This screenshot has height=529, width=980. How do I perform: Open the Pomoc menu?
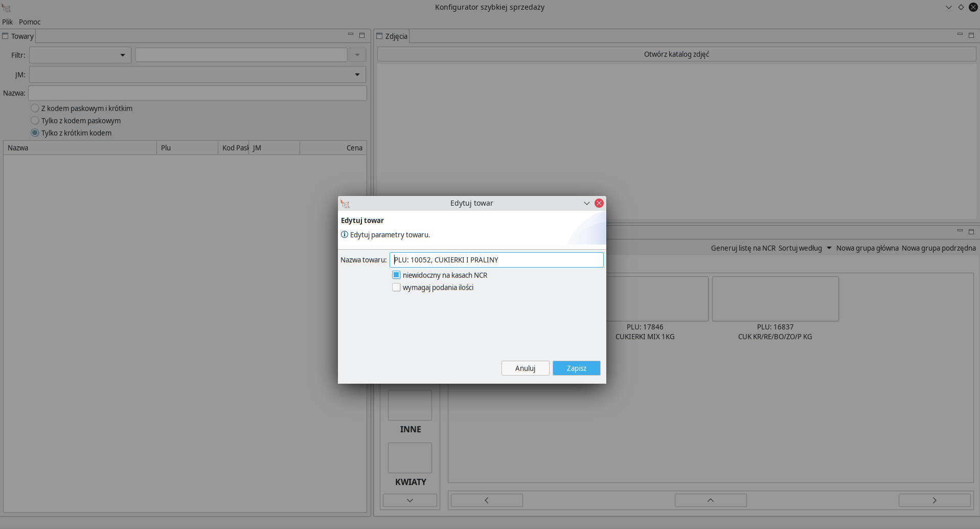pyautogui.click(x=30, y=22)
